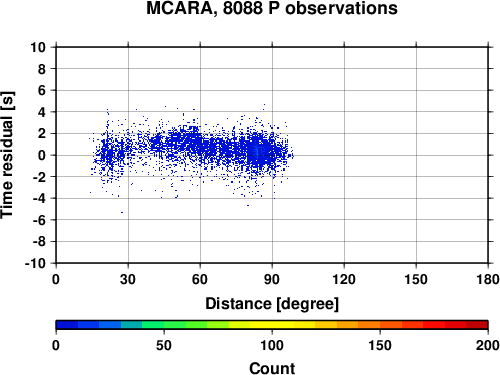This screenshot has height=375, width=500.
Task: Select the y-axis tick label "-4"
Action: (39, 199)
